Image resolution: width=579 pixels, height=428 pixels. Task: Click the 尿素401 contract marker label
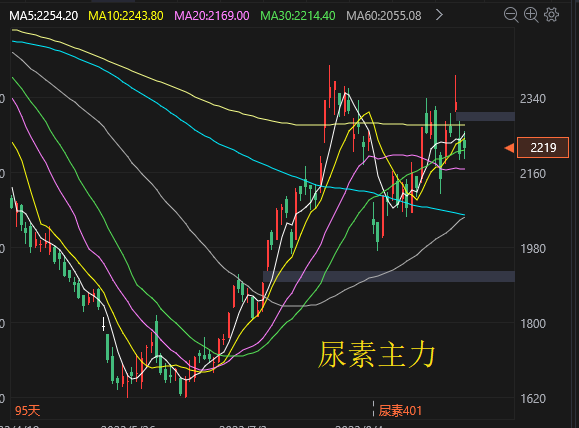pos(400,411)
